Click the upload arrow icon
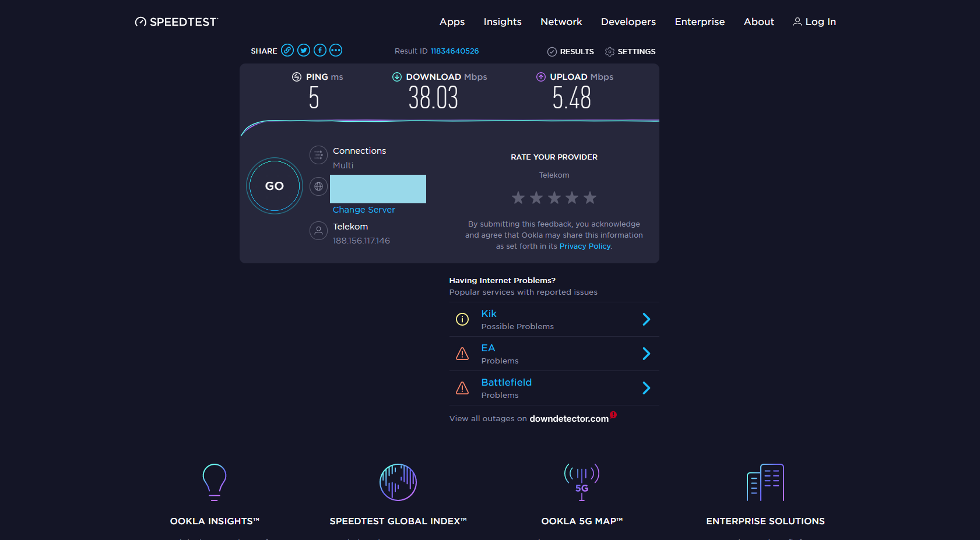 (541, 77)
